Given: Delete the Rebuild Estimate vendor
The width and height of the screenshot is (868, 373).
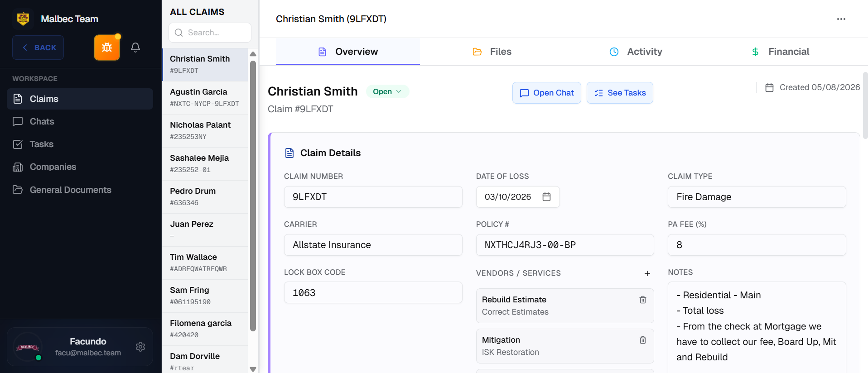Looking at the screenshot, I should point(643,300).
